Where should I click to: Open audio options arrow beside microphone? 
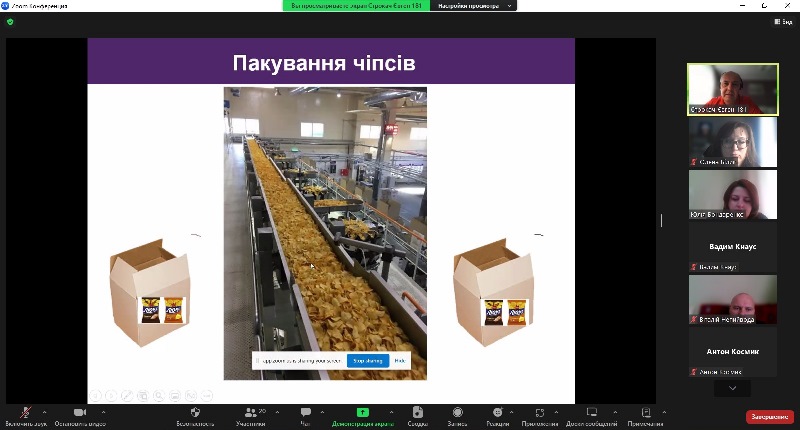pos(44,412)
